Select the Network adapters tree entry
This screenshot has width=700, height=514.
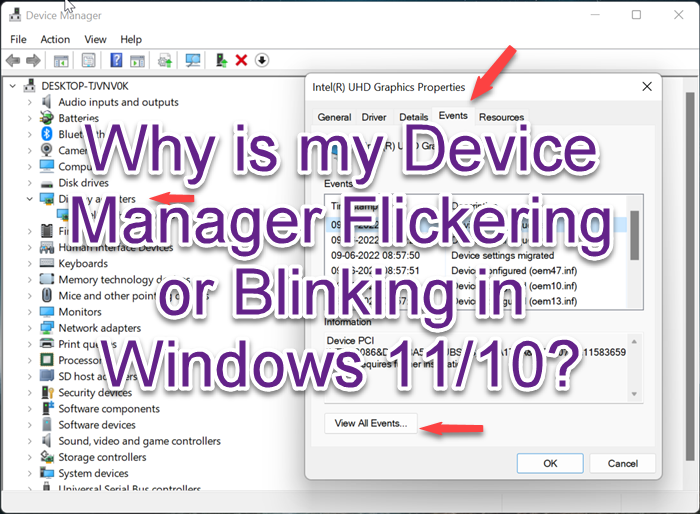coord(100,328)
